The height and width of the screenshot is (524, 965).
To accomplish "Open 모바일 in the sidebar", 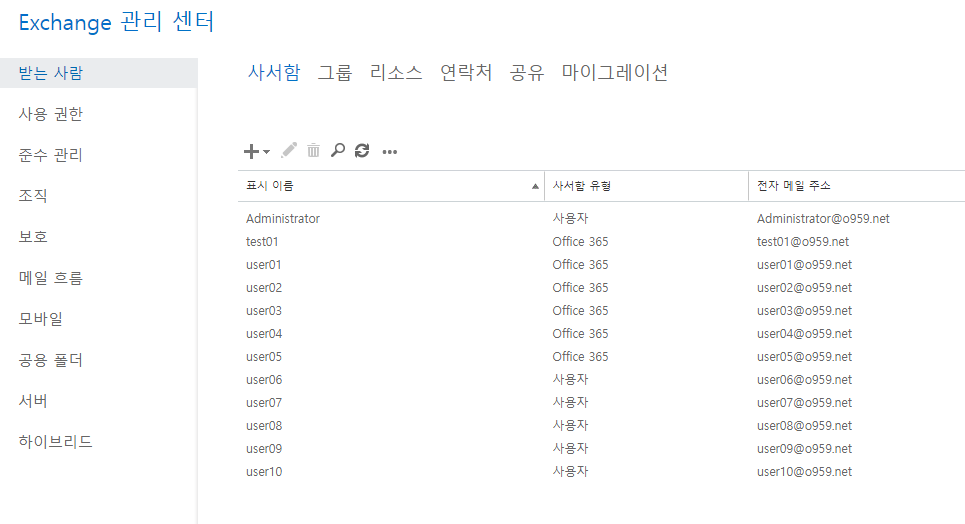I will (41, 319).
